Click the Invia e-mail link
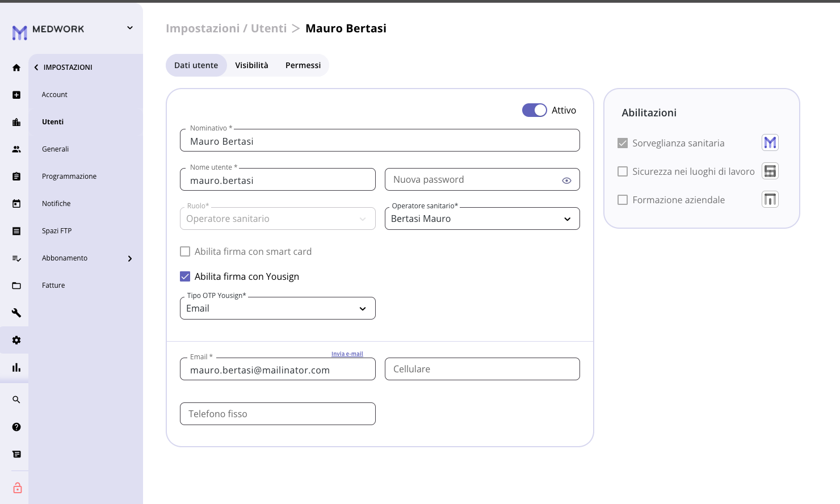The image size is (840, 504). tap(347, 354)
